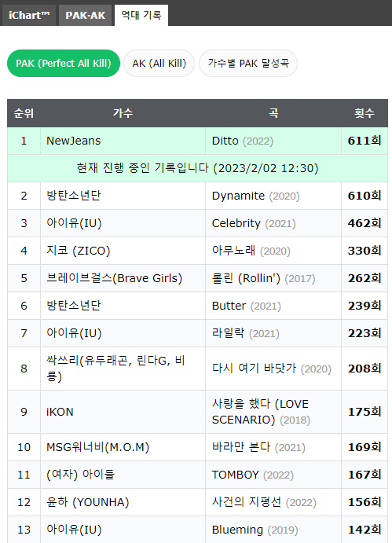Select the 다시 여기 바닷가 song cell
This screenshot has height=543, width=392.
click(273, 369)
